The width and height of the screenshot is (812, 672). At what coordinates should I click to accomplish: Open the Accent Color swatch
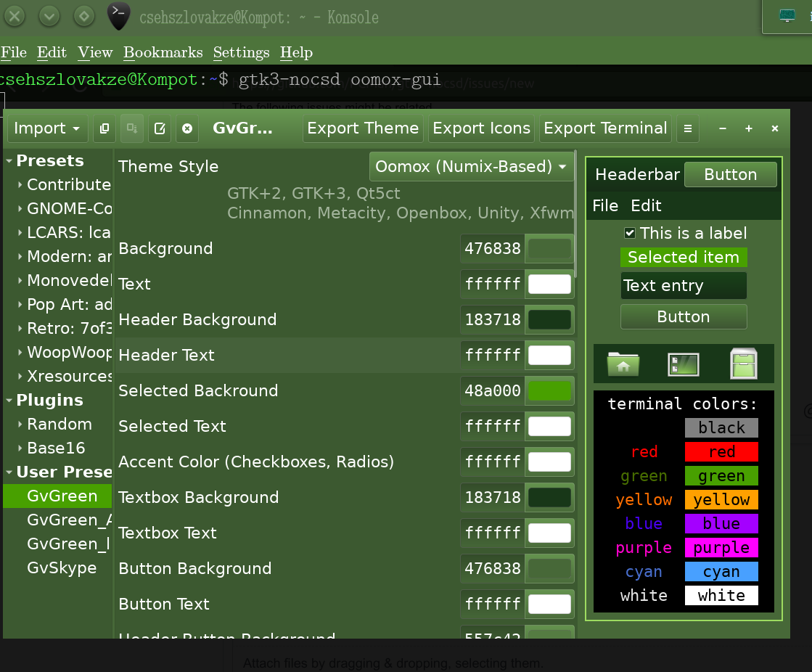[x=549, y=462]
